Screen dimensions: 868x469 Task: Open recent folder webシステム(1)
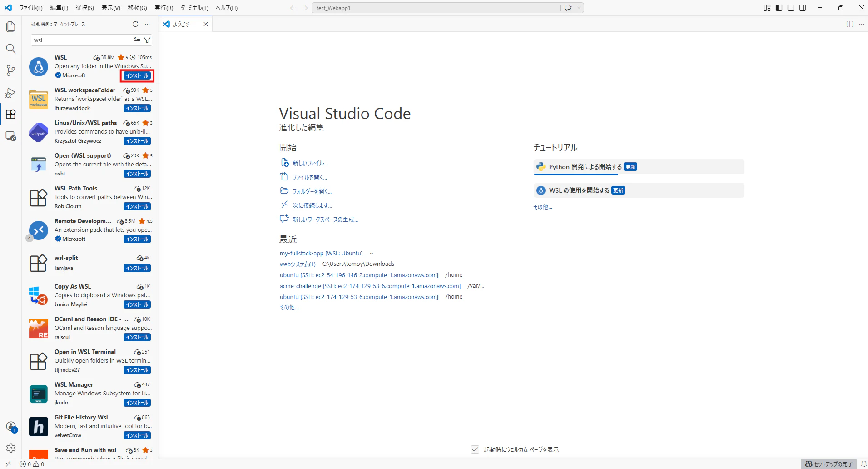(298, 264)
